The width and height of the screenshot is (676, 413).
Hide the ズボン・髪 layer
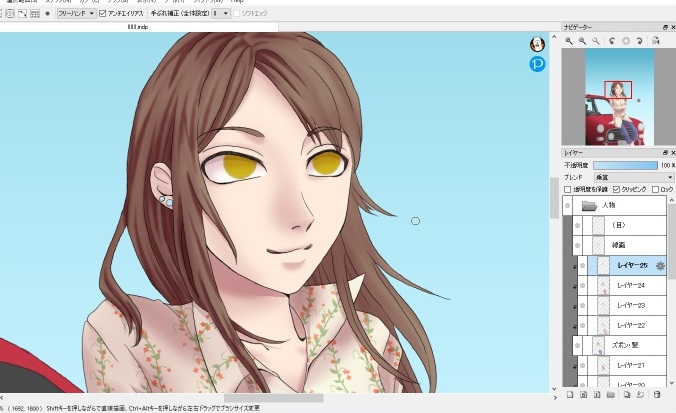578,345
